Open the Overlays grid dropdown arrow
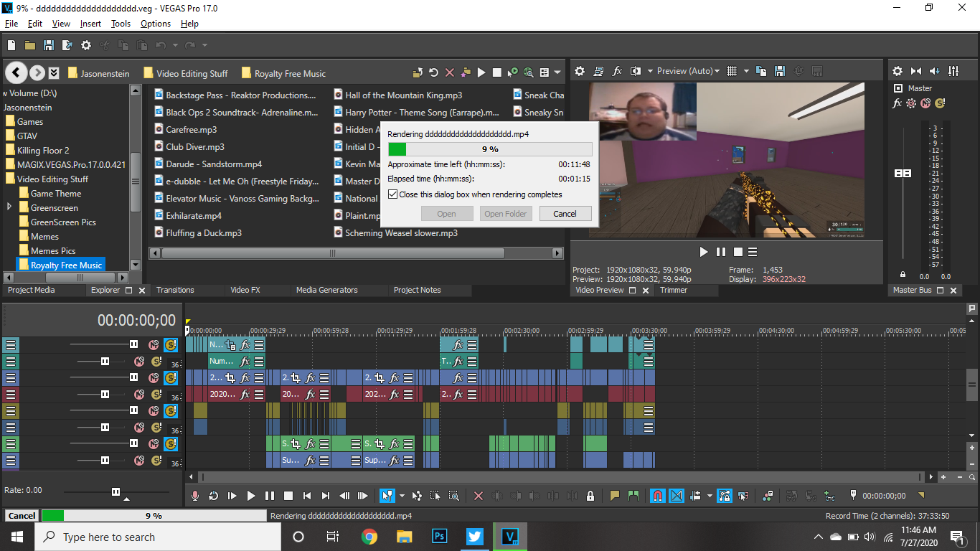Image resolution: width=980 pixels, height=551 pixels. coord(746,71)
